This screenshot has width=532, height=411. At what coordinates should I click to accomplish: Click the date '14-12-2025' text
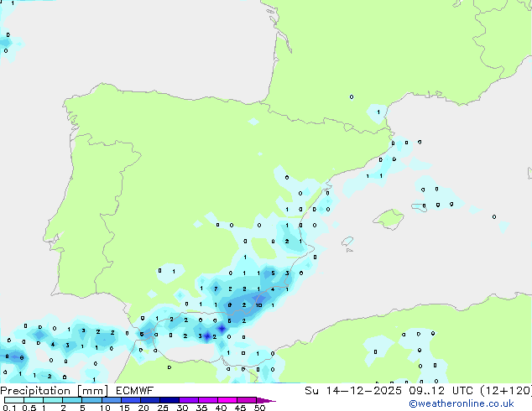[x=363, y=391]
